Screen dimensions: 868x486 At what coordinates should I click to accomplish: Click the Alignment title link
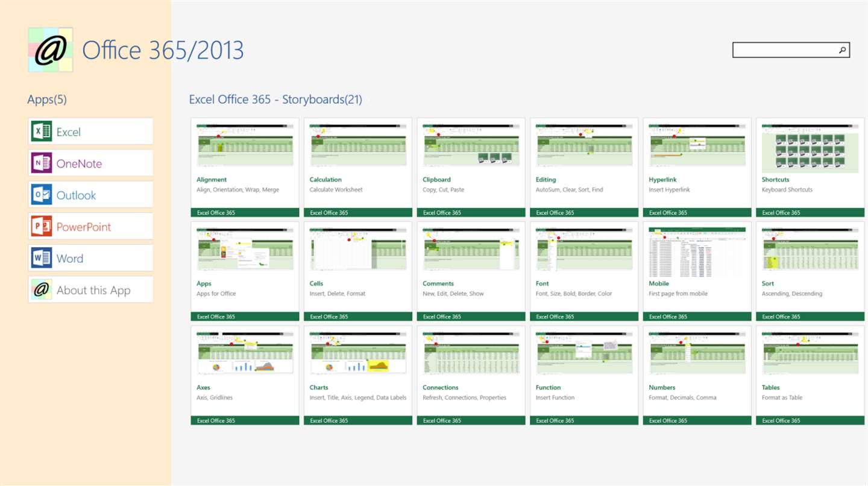pyautogui.click(x=212, y=180)
